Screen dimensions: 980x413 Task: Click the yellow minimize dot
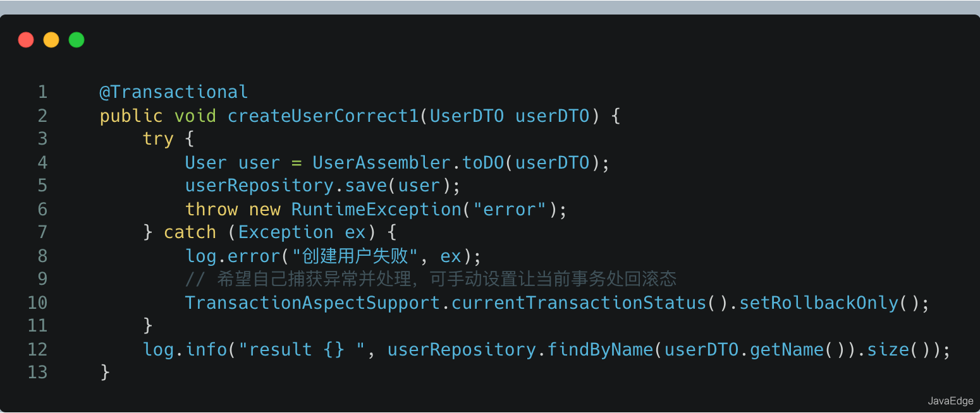(51, 40)
